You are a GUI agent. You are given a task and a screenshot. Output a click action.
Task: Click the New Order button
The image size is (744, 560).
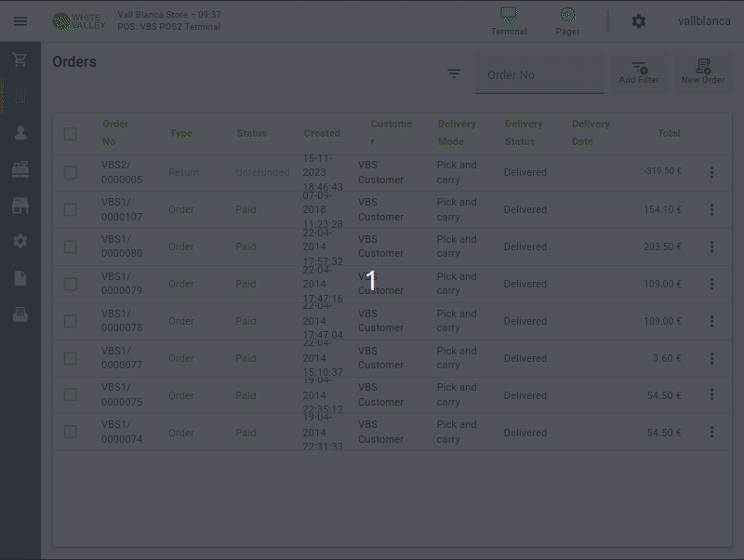703,73
